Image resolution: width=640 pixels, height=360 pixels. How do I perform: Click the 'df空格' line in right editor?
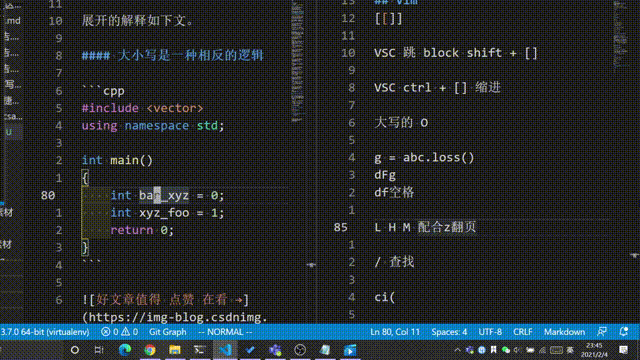tap(394, 192)
